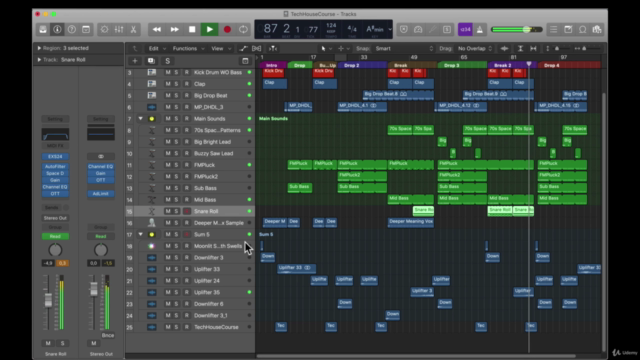This screenshot has width=640, height=360.
Task: Select the Deeper Meaning Vox region
Action: tap(411, 222)
